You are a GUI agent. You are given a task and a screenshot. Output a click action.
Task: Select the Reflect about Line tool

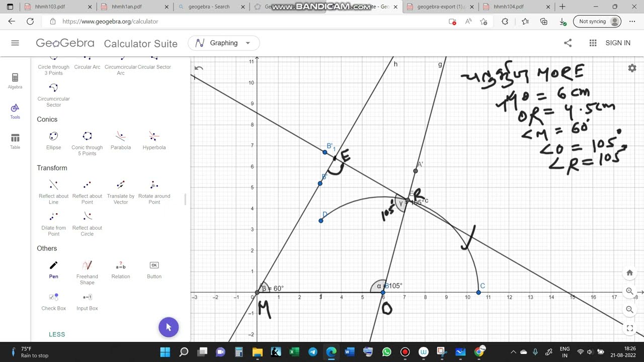(x=54, y=192)
